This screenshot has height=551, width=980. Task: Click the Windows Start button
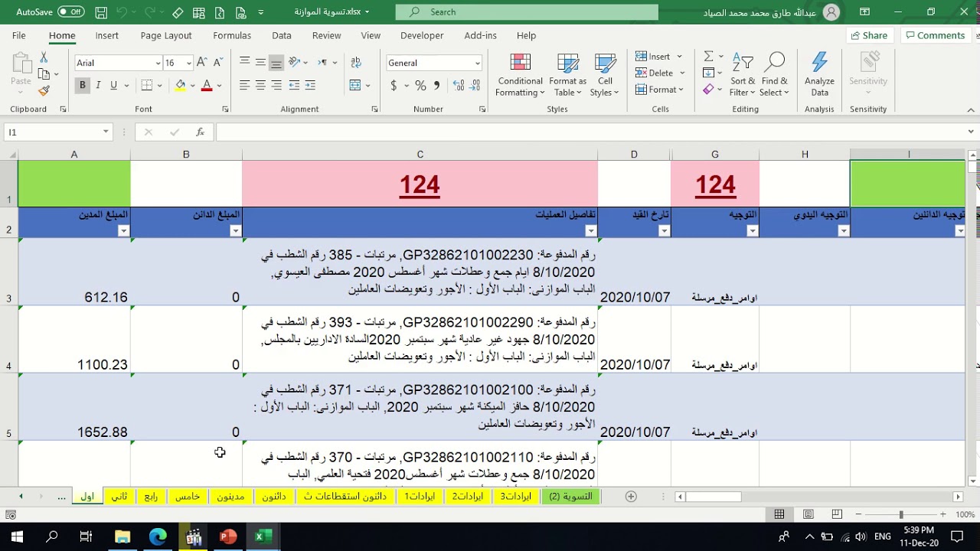17,537
